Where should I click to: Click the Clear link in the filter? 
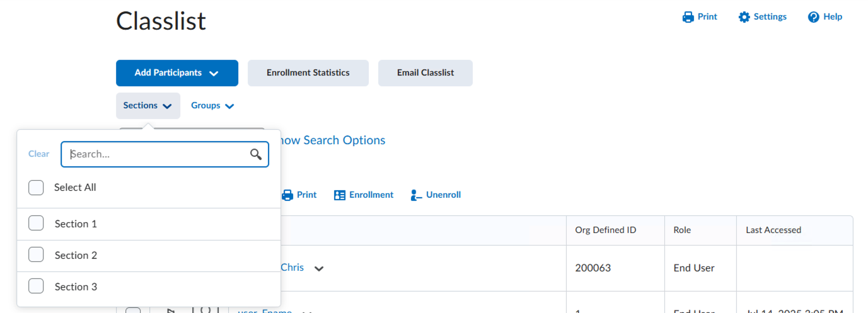(x=38, y=154)
